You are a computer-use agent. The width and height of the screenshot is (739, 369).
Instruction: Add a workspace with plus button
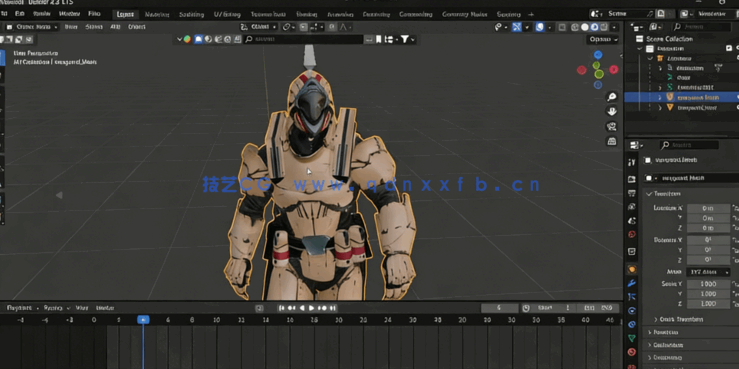[531, 14]
